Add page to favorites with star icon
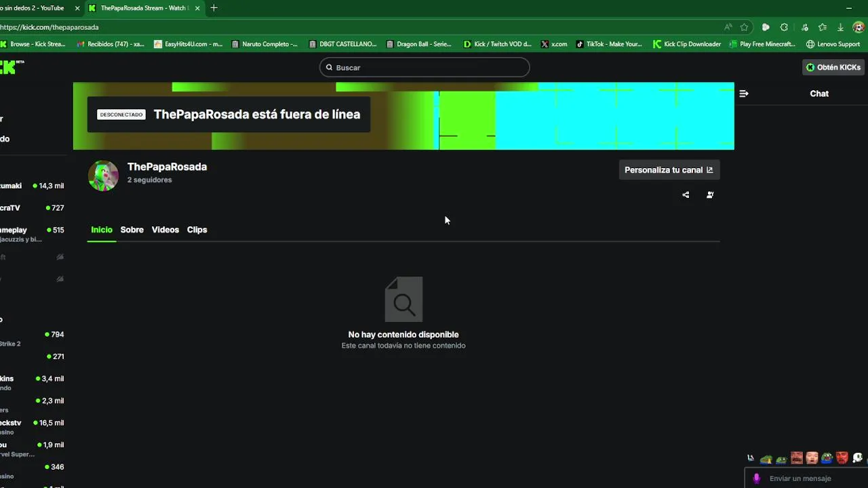 pos(744,27)
